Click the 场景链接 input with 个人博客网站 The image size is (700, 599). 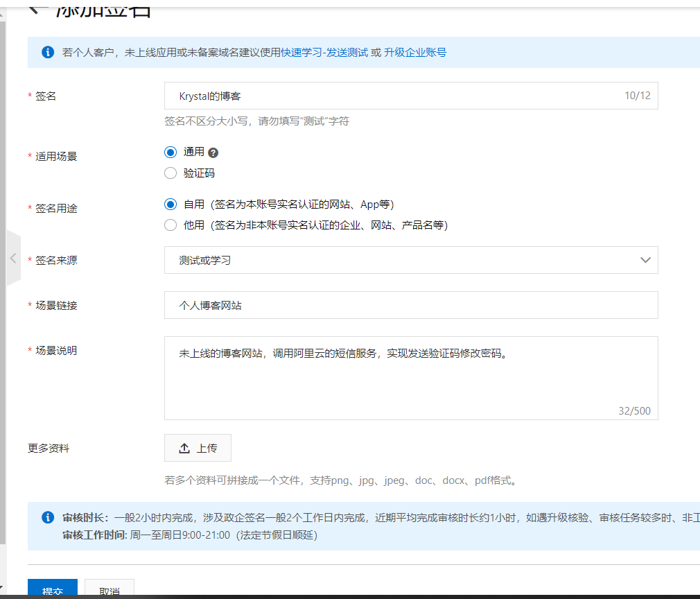tap(411, 305)
